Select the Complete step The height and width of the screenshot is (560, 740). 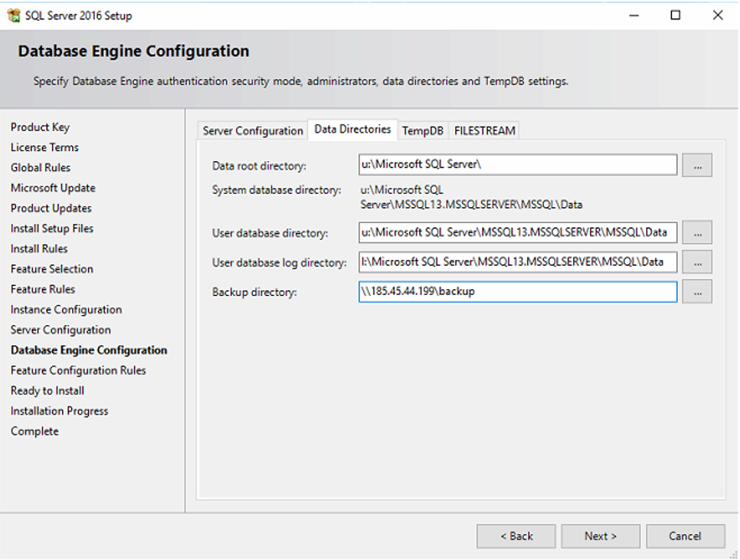pyautogui.click(x=34, y=432)
